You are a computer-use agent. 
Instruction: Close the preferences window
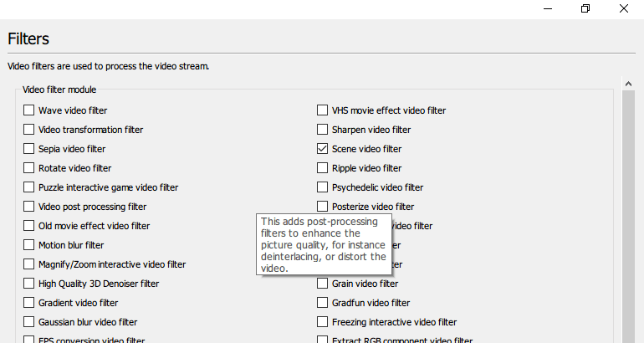[x=624, y=8]
